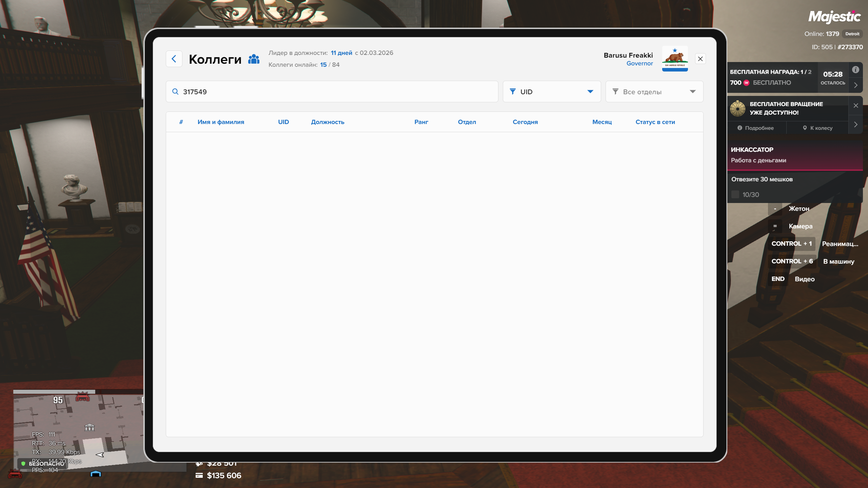The height and width of the screenshot is (488, 868).
Task: Expand the free spin panel chevron
Action: 856,124
